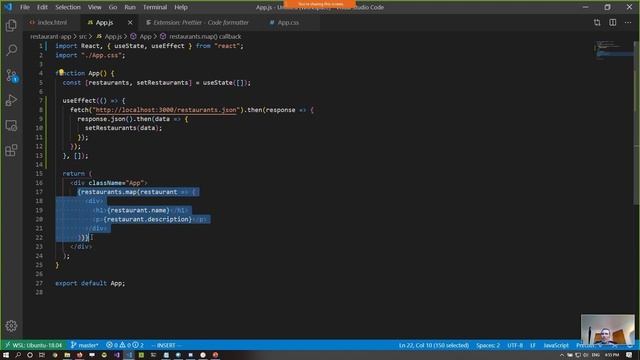Image resolution: width=640 pixels, height=360 pixels.
Task: Change indentation via Spaces: 2
Action: click(488, 345)
